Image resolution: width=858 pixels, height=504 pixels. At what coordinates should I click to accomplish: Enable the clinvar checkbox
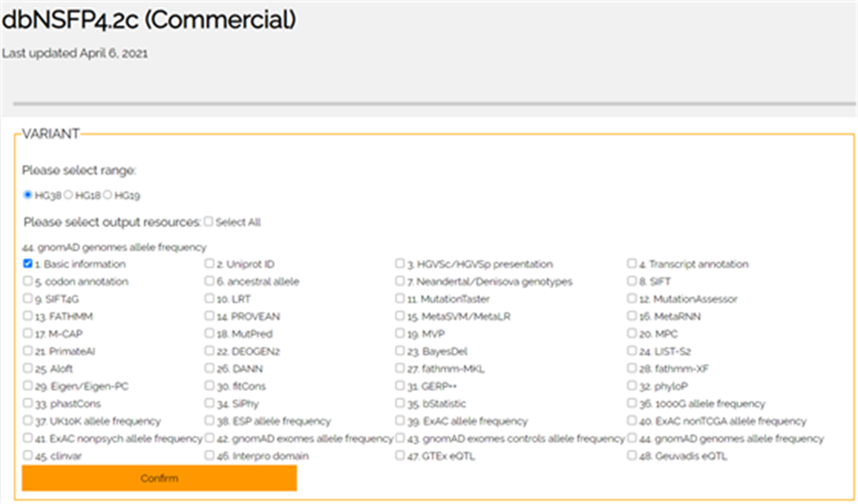[28, 456]
